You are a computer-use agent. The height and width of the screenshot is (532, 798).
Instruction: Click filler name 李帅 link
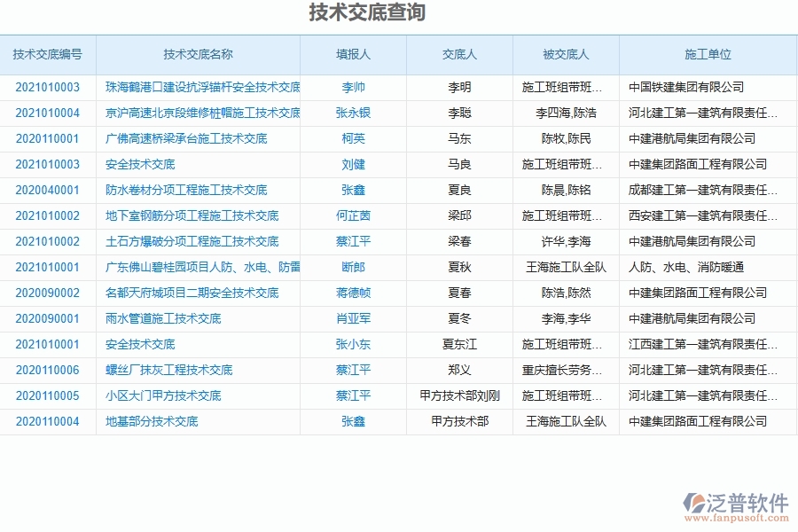coord(352,87)
